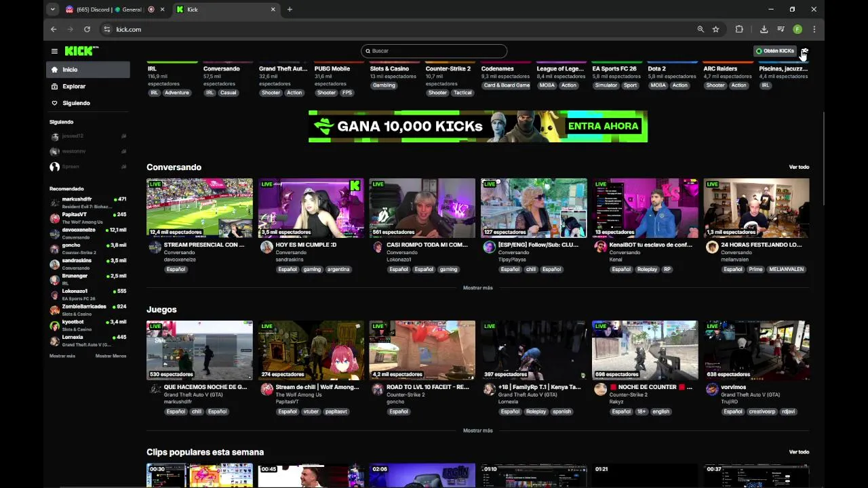Open Brunenger channel in Recomendado list
The width and height of the screenshot is (868, 488).
tap(88, 279)
